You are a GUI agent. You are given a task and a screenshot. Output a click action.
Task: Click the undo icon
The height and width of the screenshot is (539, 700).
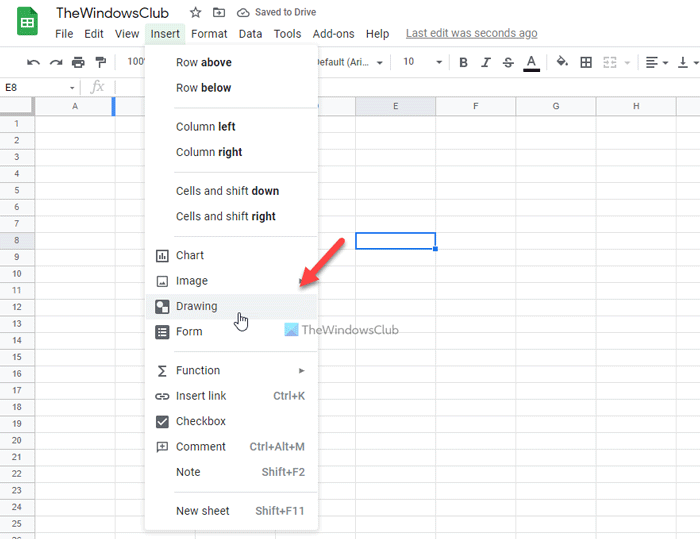click(33, 62)
